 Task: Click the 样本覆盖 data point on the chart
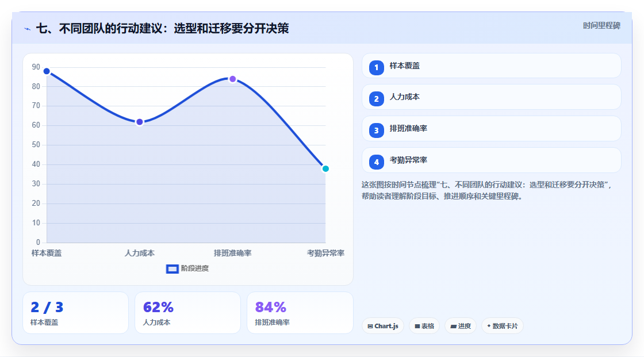(47, 71)
